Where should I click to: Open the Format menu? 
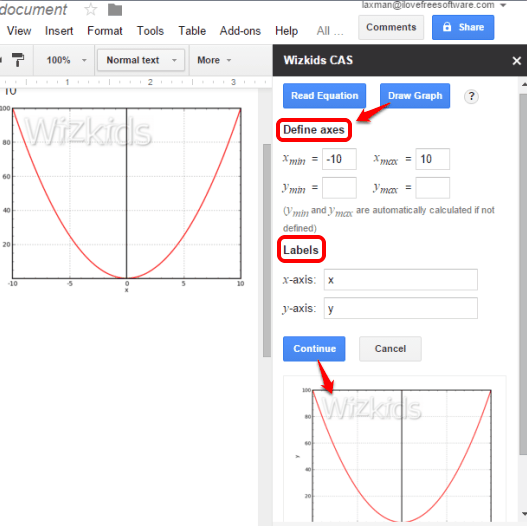[105, 31]
